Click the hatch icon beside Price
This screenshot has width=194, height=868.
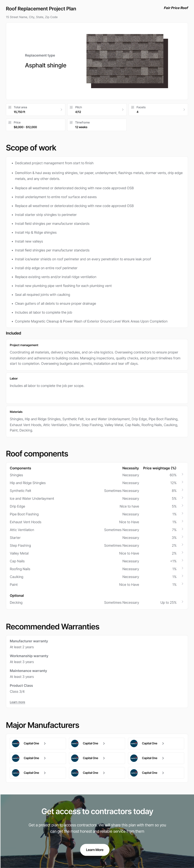[10, 122]
